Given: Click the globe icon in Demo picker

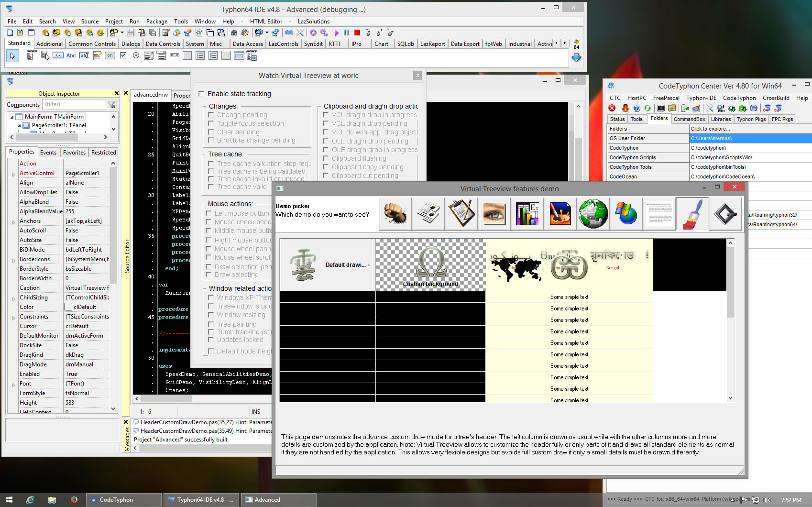Looking at the screenshot, I should point(593,214).
